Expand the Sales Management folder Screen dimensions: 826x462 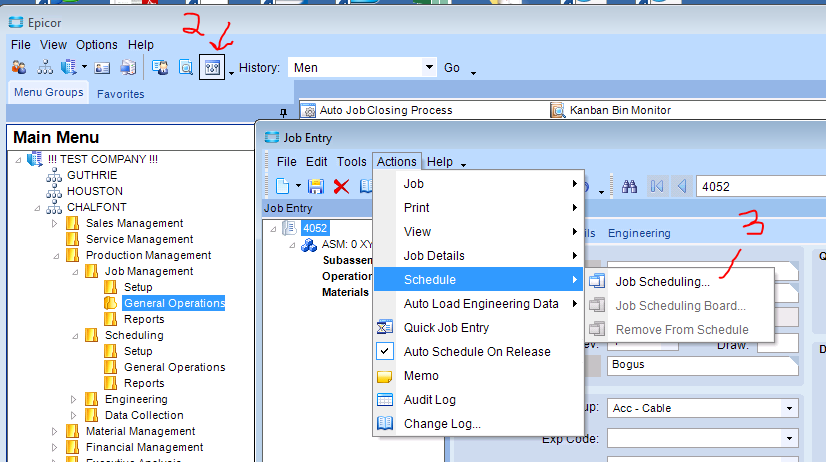point(54,224)
